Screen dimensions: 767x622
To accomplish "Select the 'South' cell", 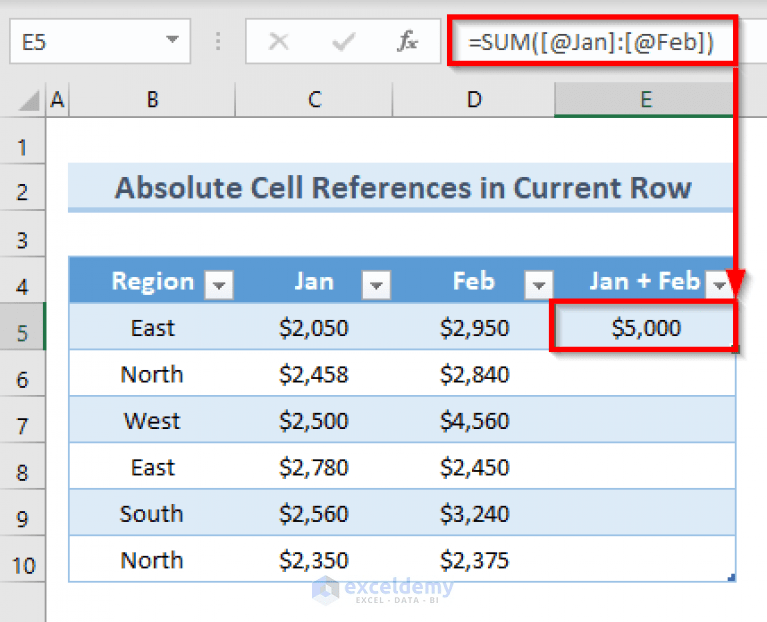I will pyautogui.click(x=152, y=512).
